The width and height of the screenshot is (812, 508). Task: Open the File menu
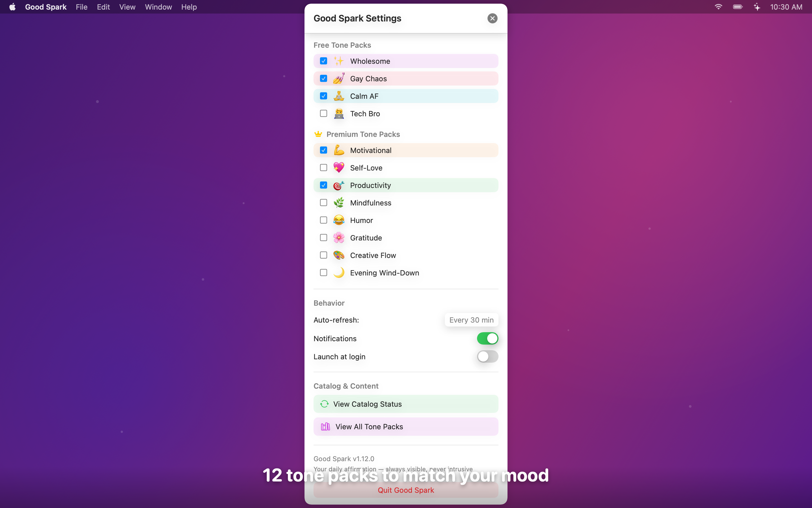tap(81, 7)
